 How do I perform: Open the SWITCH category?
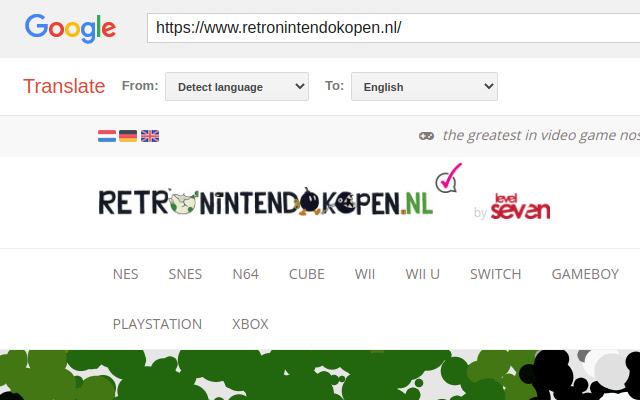point(495,274)
